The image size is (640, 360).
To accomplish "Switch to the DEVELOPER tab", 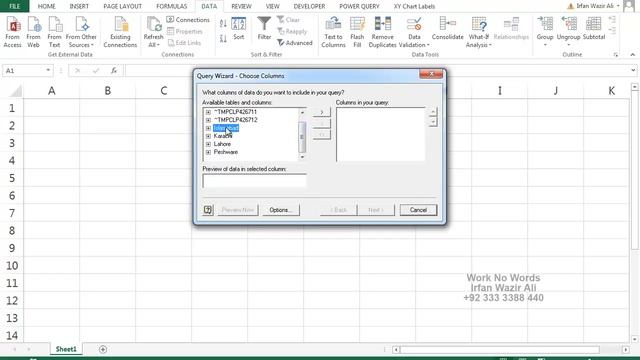I will (309, 6).
